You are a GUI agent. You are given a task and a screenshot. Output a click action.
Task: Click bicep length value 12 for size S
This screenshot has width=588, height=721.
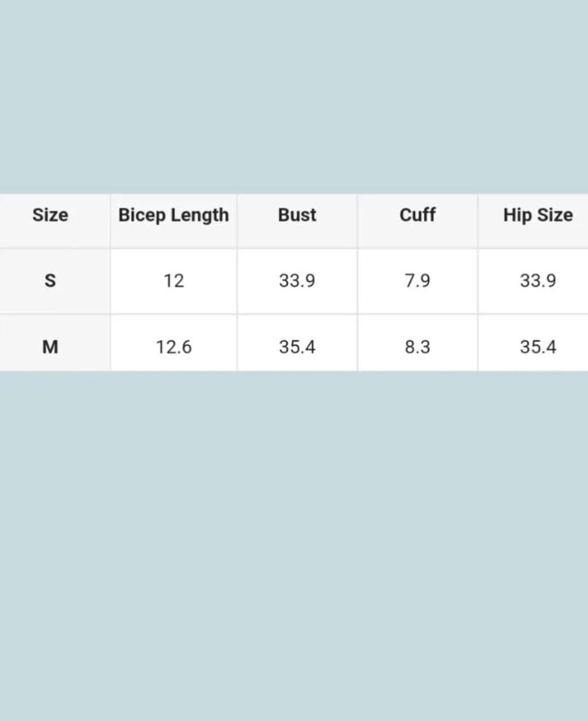click(173, 280)
